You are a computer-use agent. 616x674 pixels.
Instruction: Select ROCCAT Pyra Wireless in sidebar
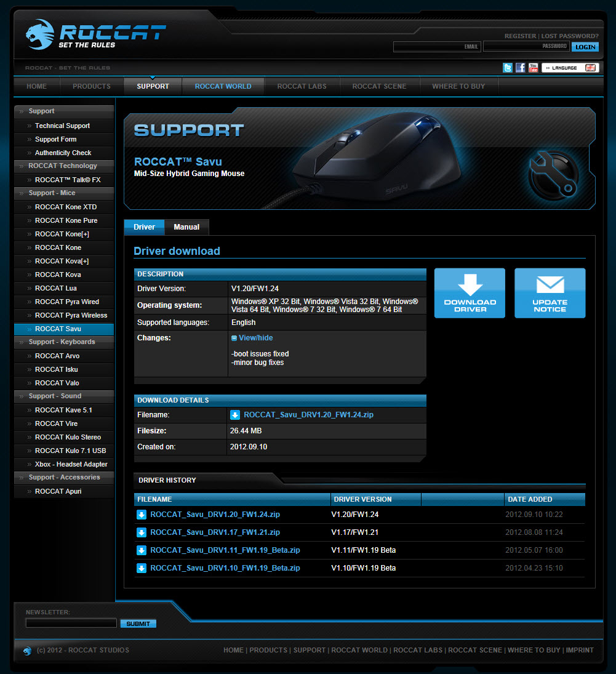(x=64, y=316)
